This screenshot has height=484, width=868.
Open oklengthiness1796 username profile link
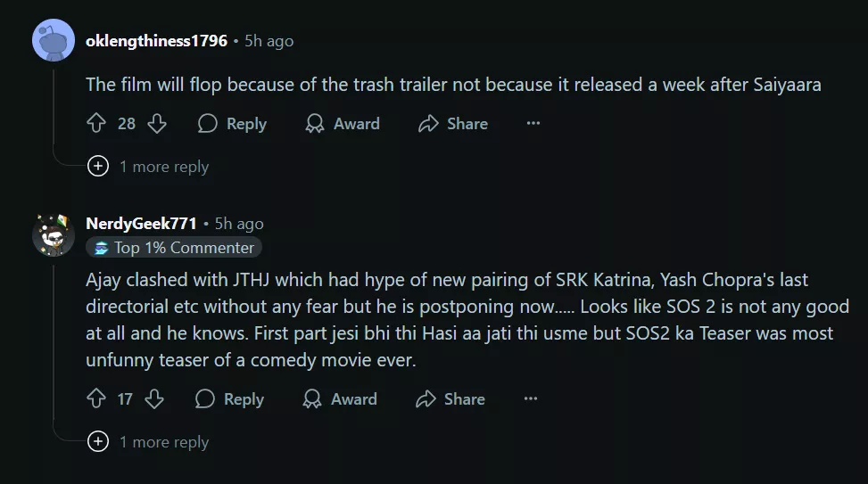click(x=156, y=41)
